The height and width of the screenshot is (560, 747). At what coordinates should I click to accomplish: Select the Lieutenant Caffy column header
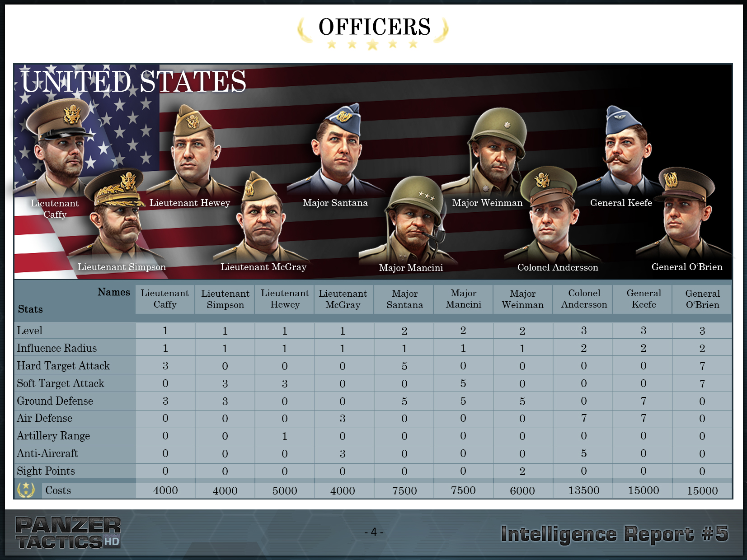point(165,299)
